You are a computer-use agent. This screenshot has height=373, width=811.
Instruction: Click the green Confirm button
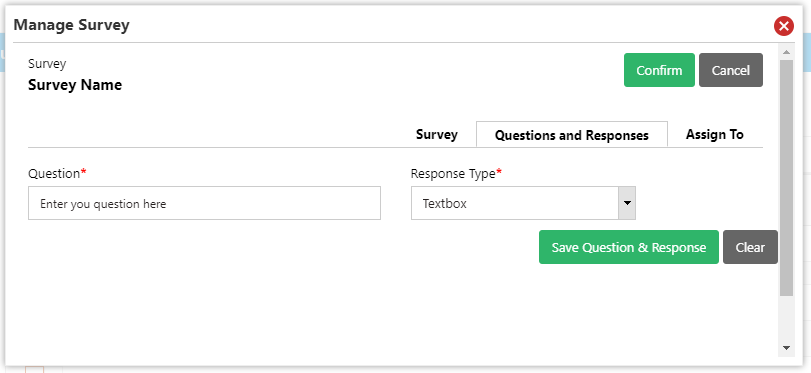pyautogui.click(x=659, y=70)
